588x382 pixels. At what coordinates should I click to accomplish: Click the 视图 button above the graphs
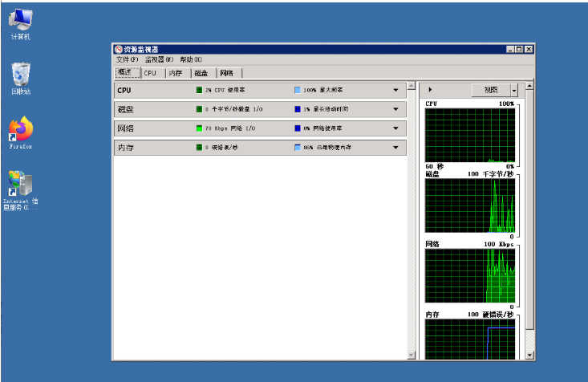(x=490, y=91)
